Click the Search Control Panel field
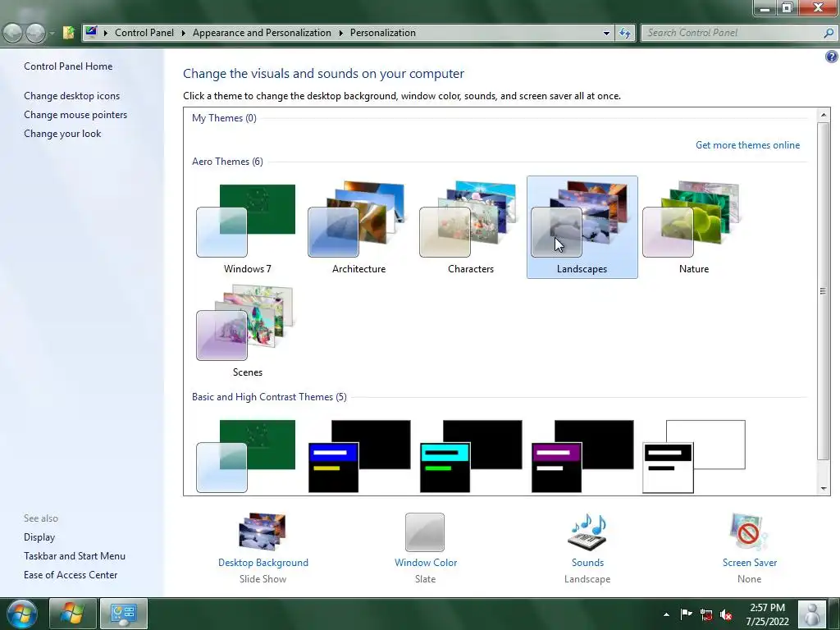Viewport: 840px width, 630px height. tap(738, 33)
